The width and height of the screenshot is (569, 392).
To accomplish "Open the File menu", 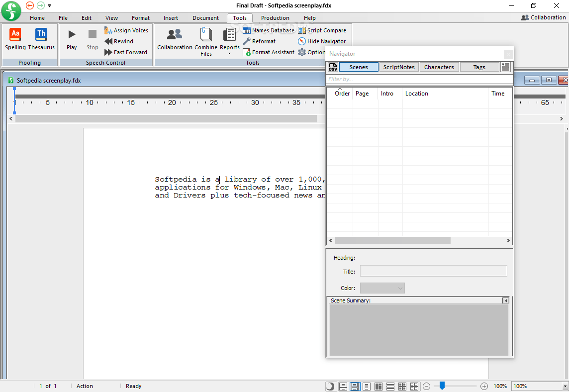I will click(63, 18).
